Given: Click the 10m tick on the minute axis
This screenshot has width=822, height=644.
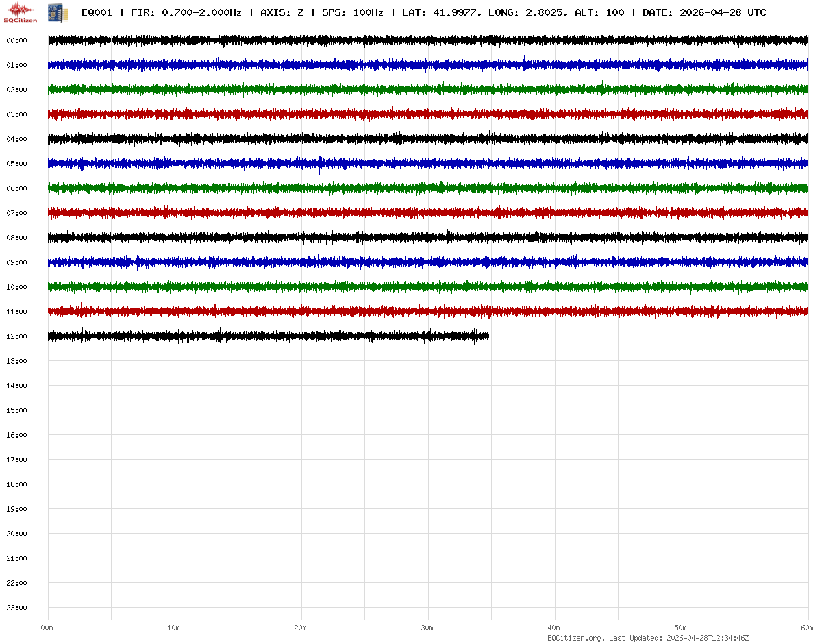Looking at the screenshot, I should point(174,628).
